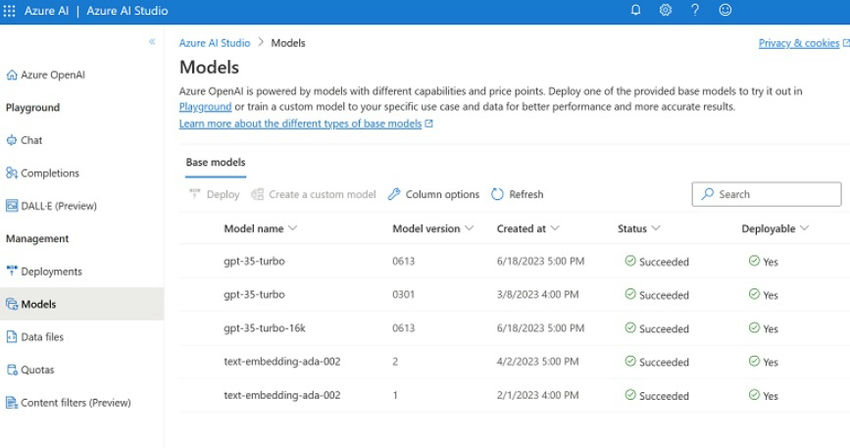Click the Deploy toolbar icon
The width and height of the screenshot is (850, 448).
pyautogui.click(x=195, y=194)
